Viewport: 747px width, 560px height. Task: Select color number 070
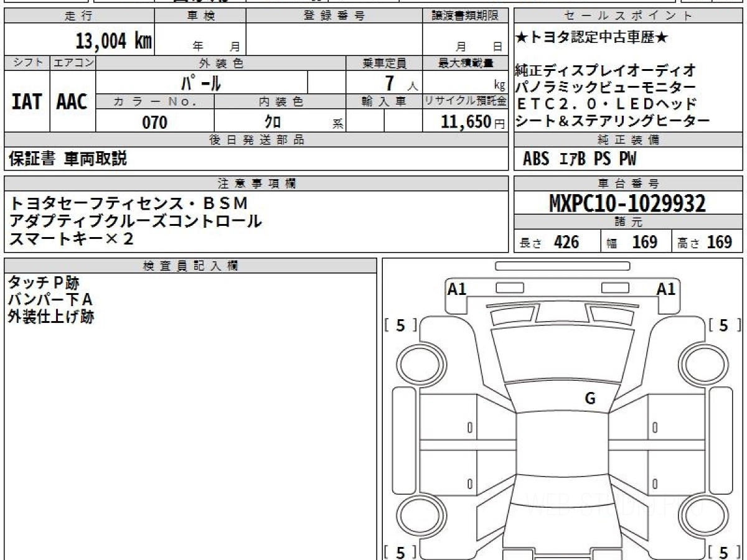click(154, 123)
